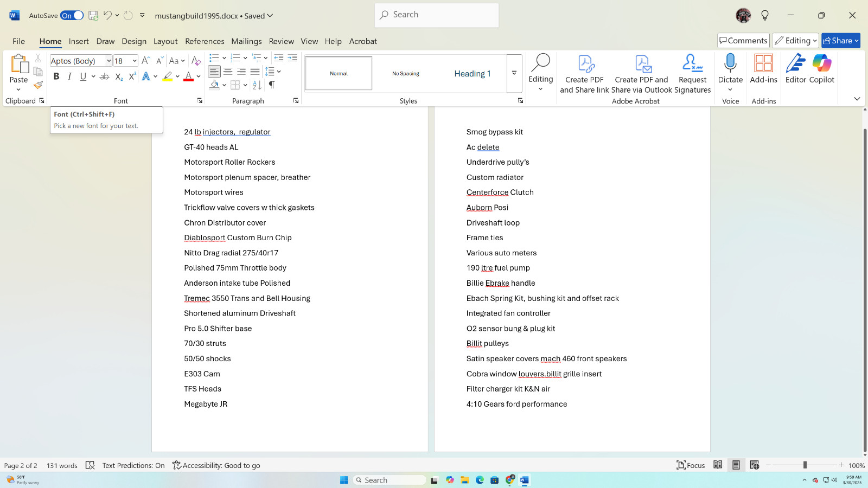Select the Format Painter brush
Image resolution: width=868 pixels, height=488 pixels.
tap(38, 85)
